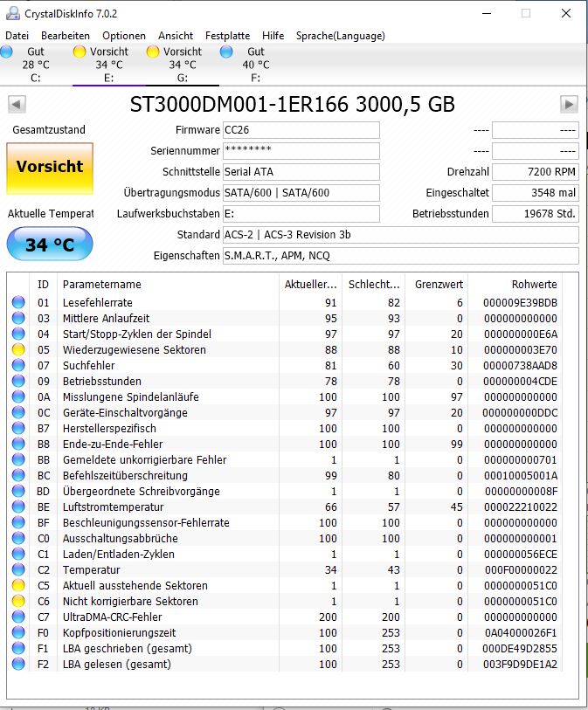This screenshot has height=710, width=588.
Task: Click status dot for UltraDMA-CRC-Fehler row
Action: click(x=18, y=617)
